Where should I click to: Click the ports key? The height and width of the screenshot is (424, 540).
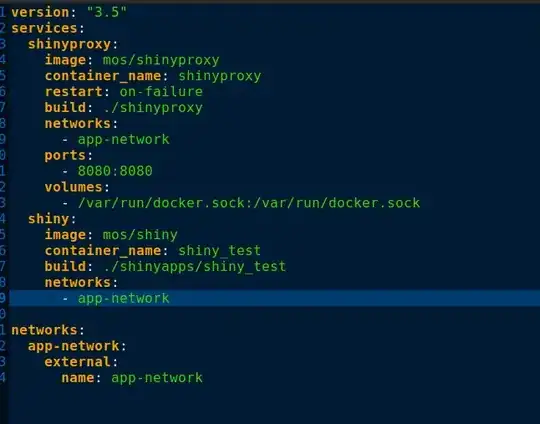tap(65, 156)
